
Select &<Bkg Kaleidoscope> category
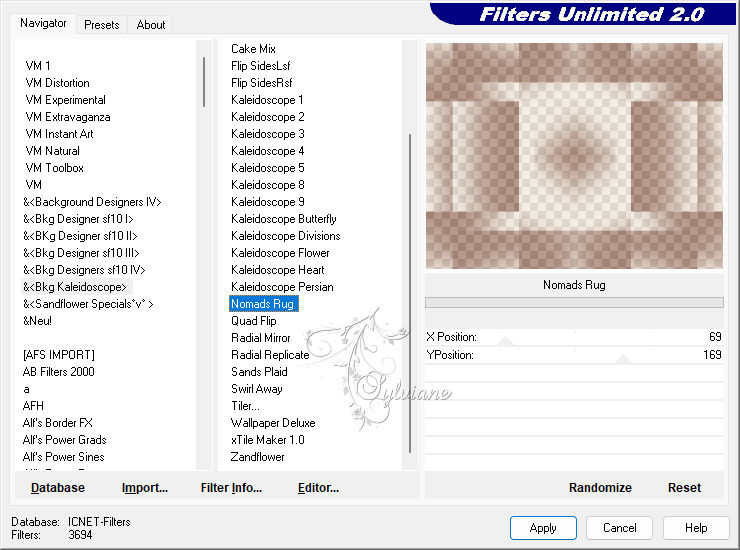(75, 287)
